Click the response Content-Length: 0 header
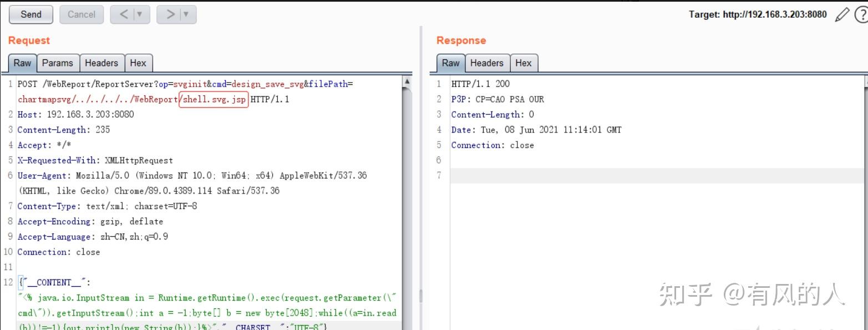 pos(493,115)
